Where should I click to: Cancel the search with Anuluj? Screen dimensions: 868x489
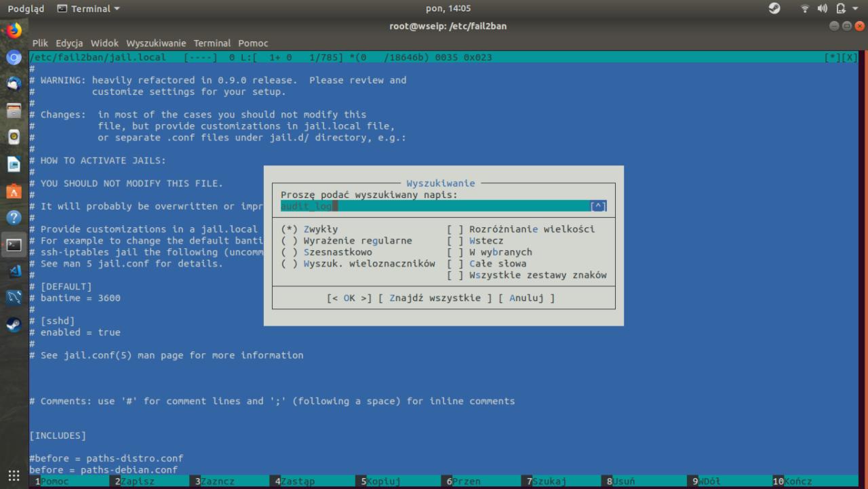530,297
